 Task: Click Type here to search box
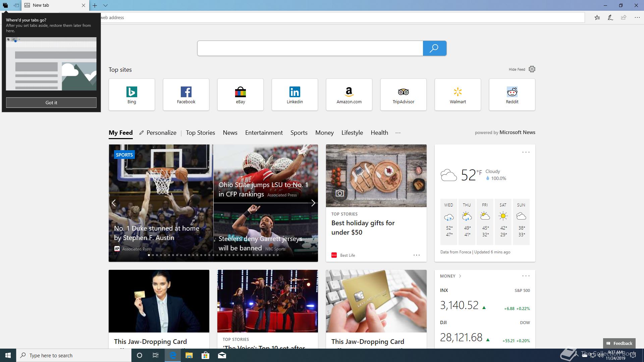pos(74,355)
